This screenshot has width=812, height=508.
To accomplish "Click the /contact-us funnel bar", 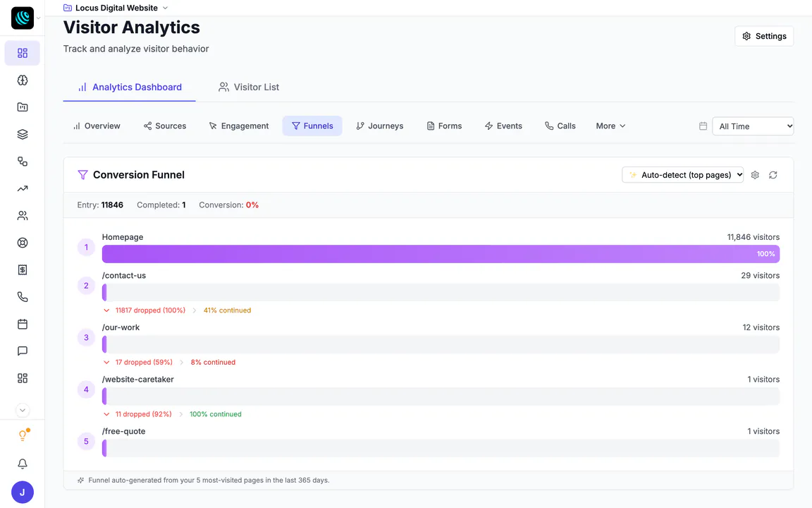I will [x=441, y=292].
